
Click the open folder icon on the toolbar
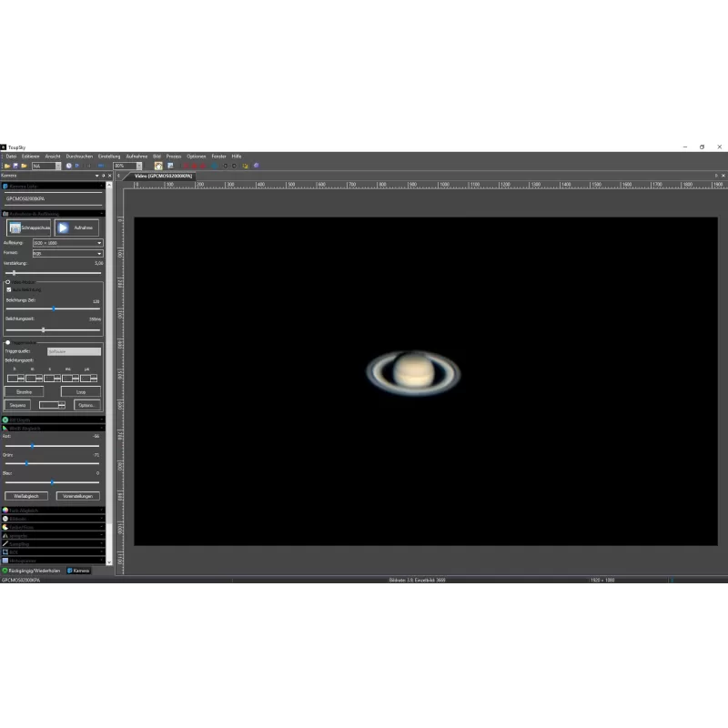click(6, 165)
